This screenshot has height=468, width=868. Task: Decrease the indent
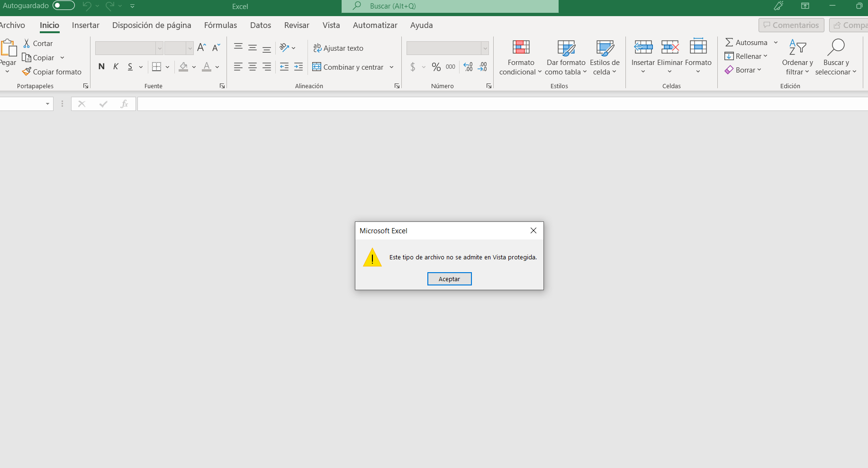pos(284,67)
